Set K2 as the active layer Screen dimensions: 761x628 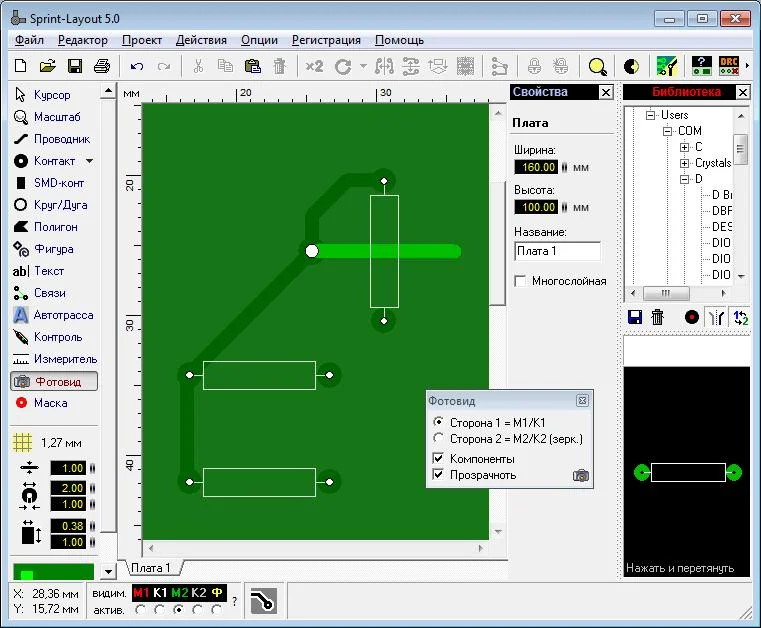tap(198, 610)
